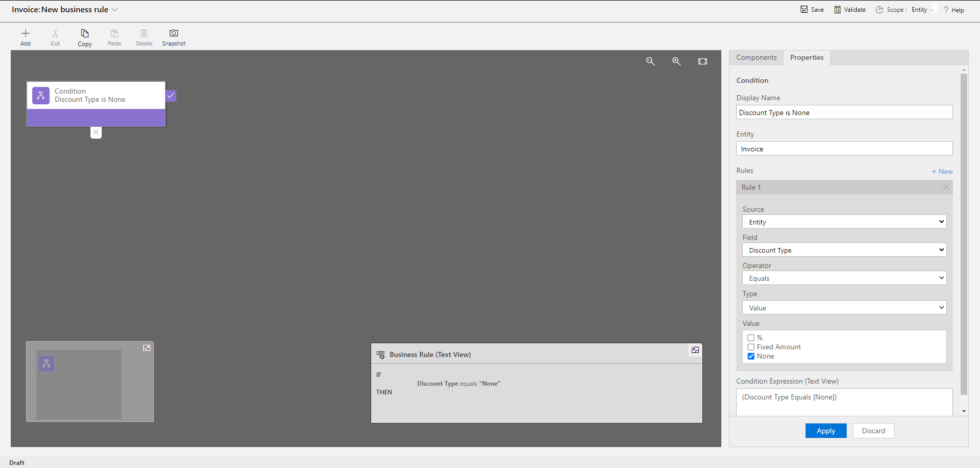Image resolution: width=980 pixels, height=468 pixels.
Task: Click the Add icon in the toolbar
Action: 25,37
